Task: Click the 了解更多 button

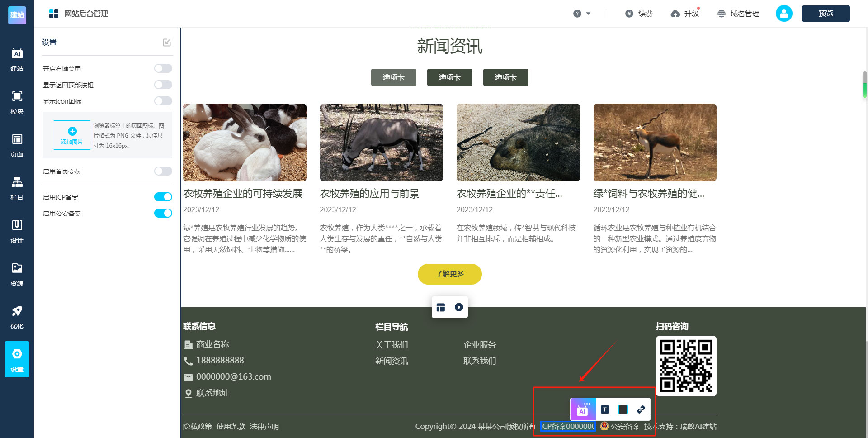Action: point(450,274)
